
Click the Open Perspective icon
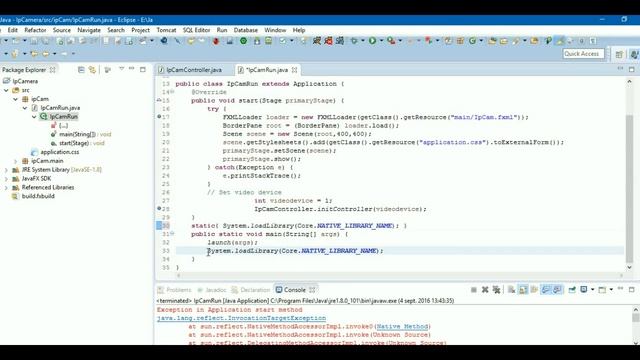point(619,54)
